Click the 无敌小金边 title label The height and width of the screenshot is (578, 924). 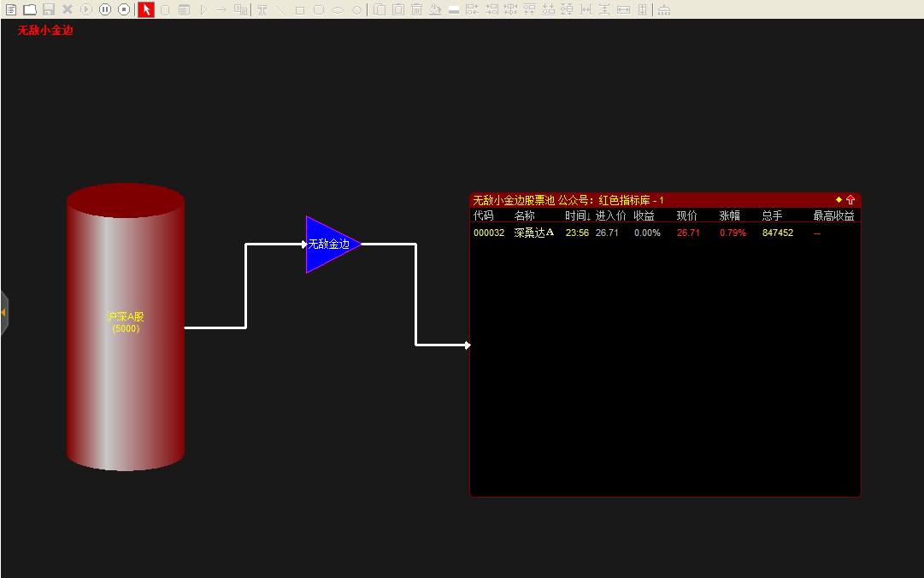(x=45, y=30)
